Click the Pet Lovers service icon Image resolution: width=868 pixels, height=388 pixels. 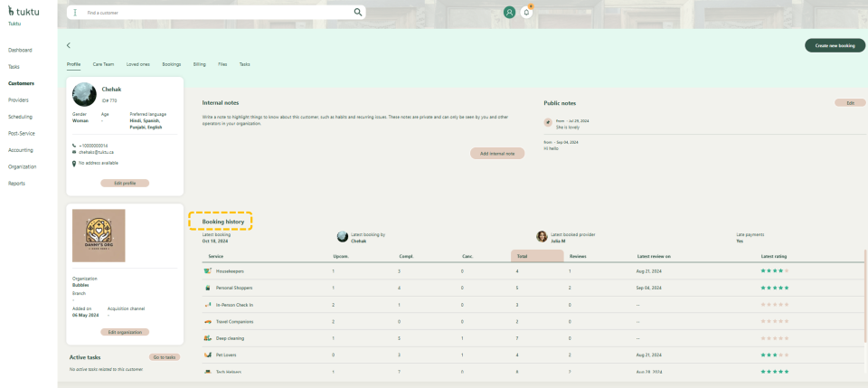(x=208, y=355)
